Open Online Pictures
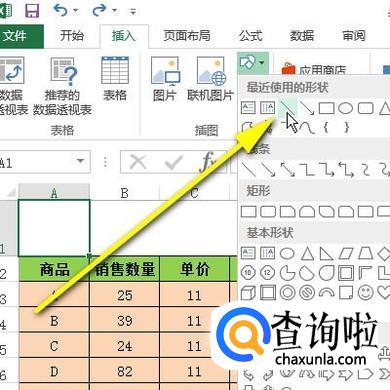Viewport: 390px width, 390px height. (x=210, y=79)
